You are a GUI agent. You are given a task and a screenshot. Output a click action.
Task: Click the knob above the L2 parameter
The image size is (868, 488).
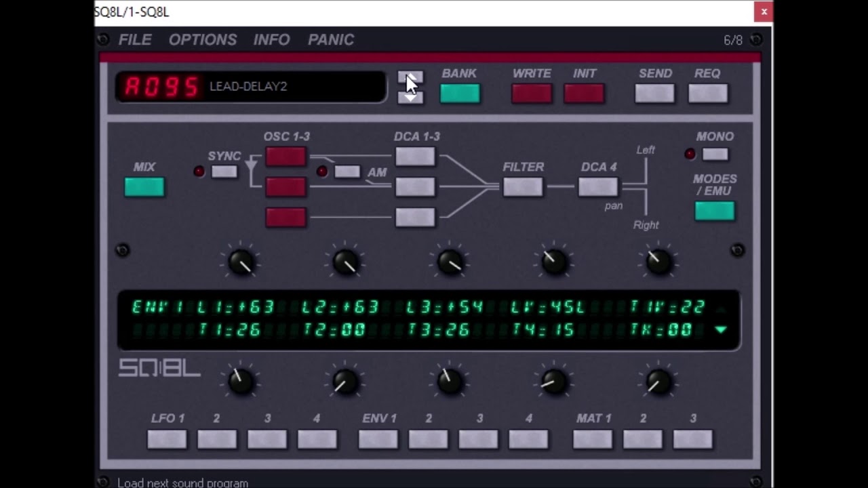[x=345, y=262]
